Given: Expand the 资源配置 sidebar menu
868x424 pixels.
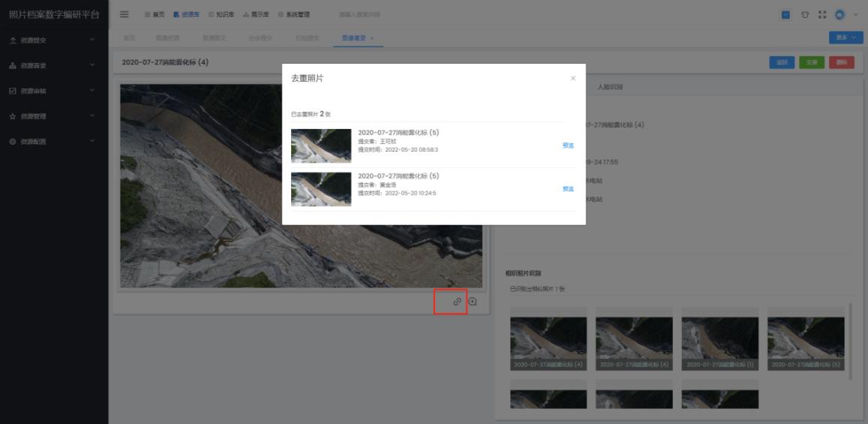Looking at the screenshot, I should 54,142.
